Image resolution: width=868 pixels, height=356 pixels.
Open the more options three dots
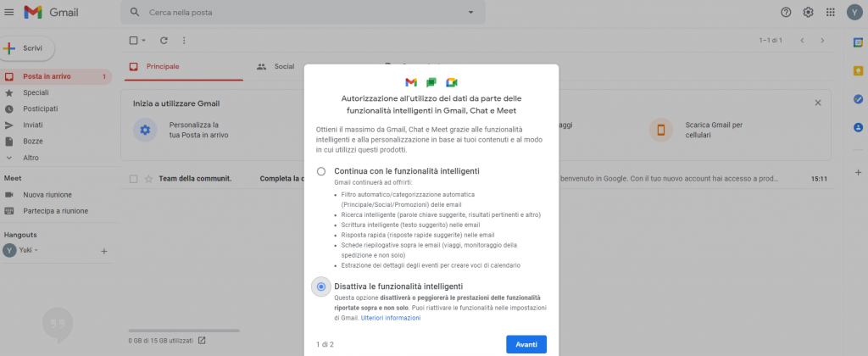click(x=184, y=41)
